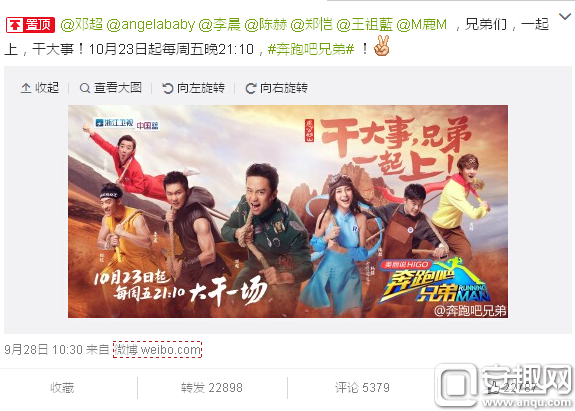
Task: Click the victory hand emoji
Action: [x=381, y=46]
